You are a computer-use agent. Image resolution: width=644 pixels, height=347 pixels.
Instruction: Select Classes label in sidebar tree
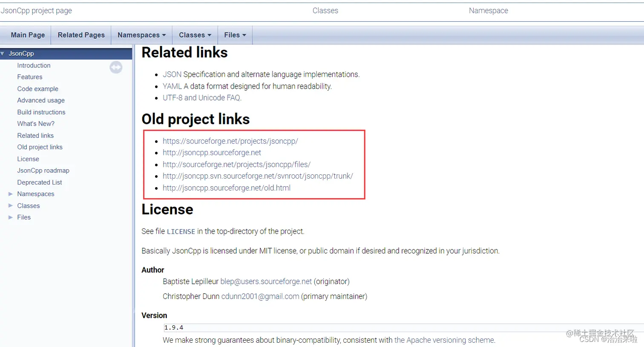(29, 205)
